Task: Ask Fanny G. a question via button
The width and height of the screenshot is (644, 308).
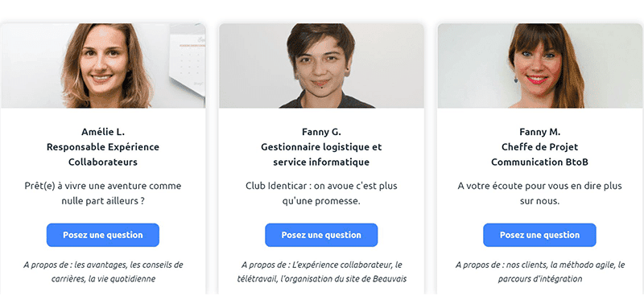Action: [321, 235]
